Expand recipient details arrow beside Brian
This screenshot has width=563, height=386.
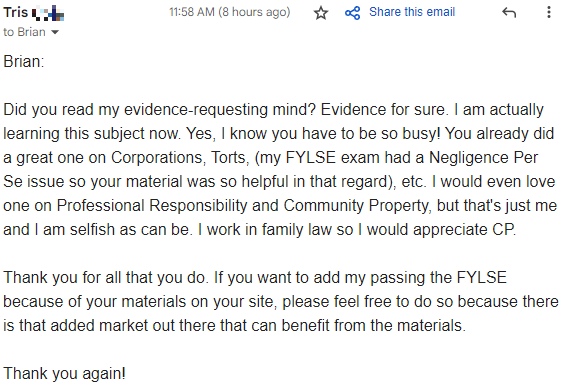pyautogui.click(x=55, y=32)
